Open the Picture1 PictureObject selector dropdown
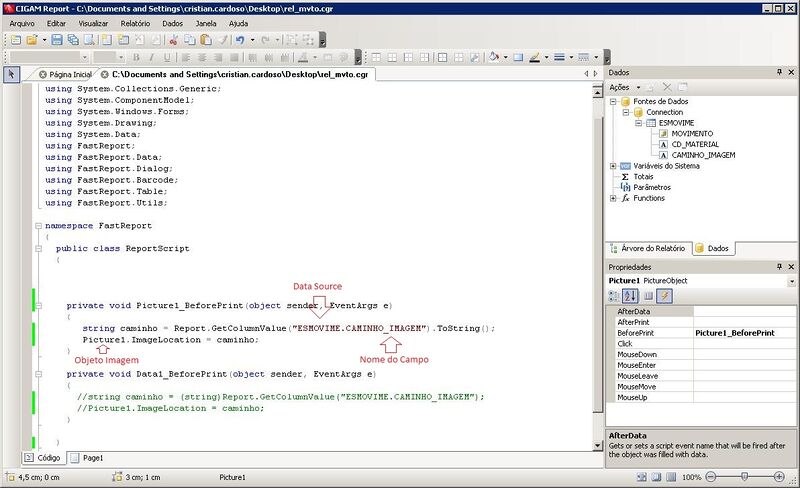800x488 pixels. (791, 281)
